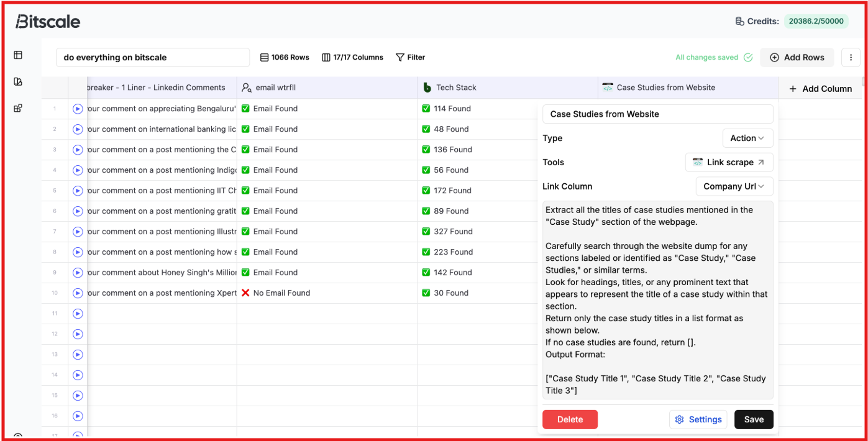Open the three-dot more options menu
868x441 pixels.
pos(851,57)
